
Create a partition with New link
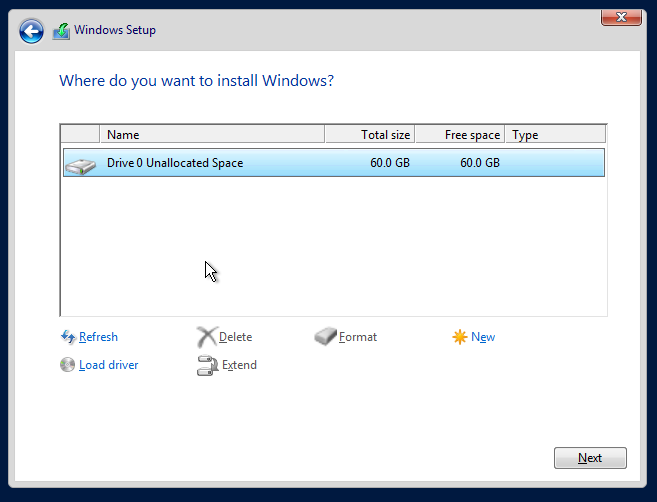483,337
